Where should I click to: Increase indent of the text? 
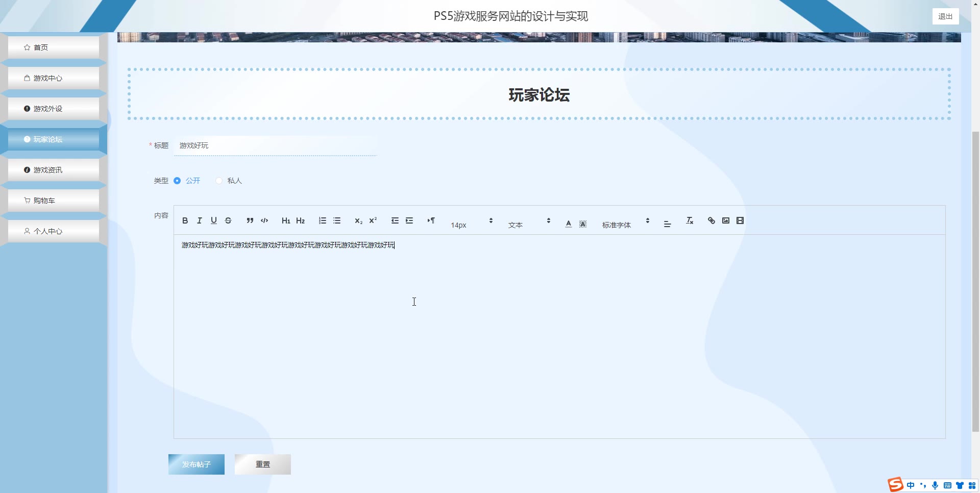click(409, 220)
